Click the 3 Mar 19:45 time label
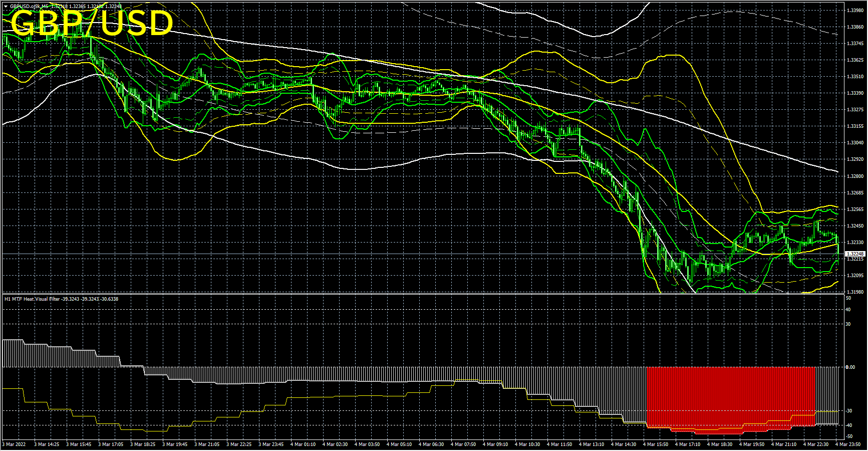 pyautogui.click(x=175, y=444)
